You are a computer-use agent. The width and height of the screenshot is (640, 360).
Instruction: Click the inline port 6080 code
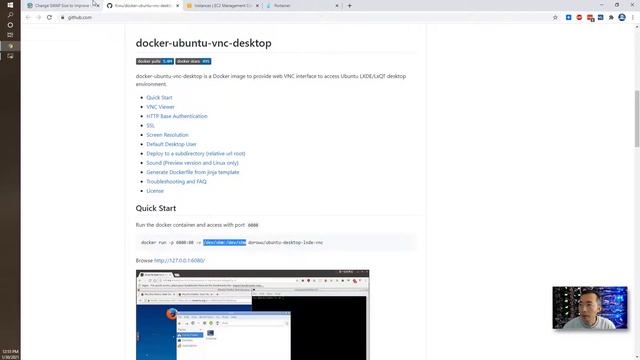point(253,225)
